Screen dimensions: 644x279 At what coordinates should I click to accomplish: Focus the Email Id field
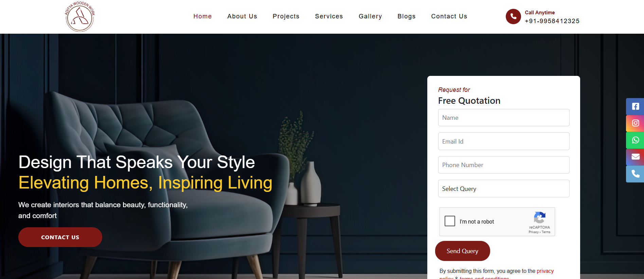[504, 141]
